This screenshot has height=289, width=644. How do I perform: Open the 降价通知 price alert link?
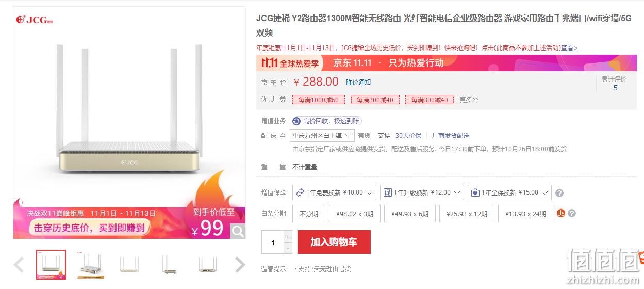click(358, 83)
